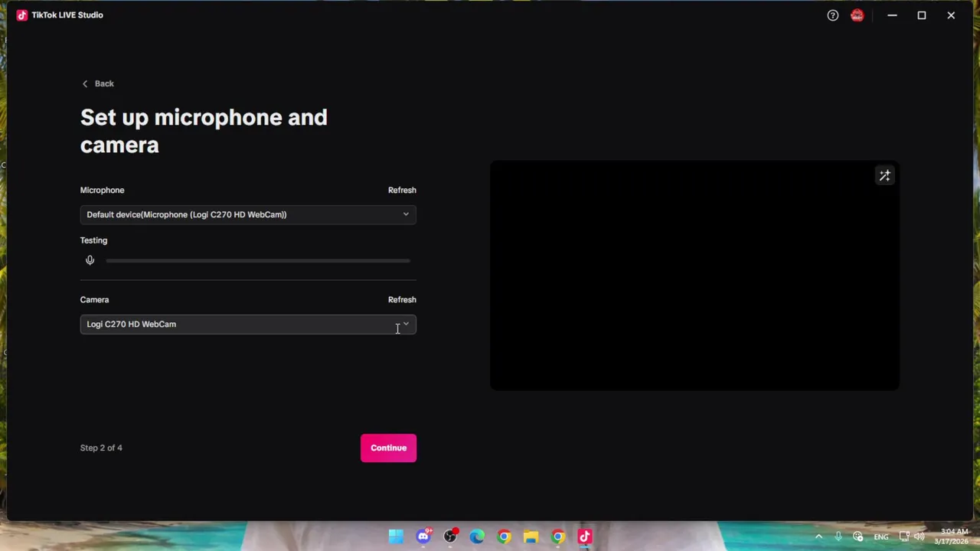Open the help question mark icon
Viewport: 980px width, 551px height.
(x=833, y=15)
